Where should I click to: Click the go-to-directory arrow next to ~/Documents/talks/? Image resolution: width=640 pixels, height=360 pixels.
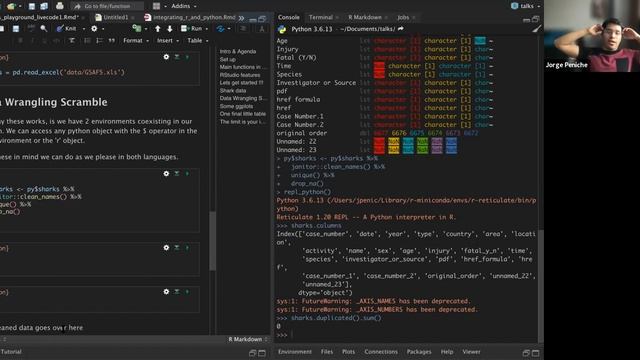(x=400, y=29)
